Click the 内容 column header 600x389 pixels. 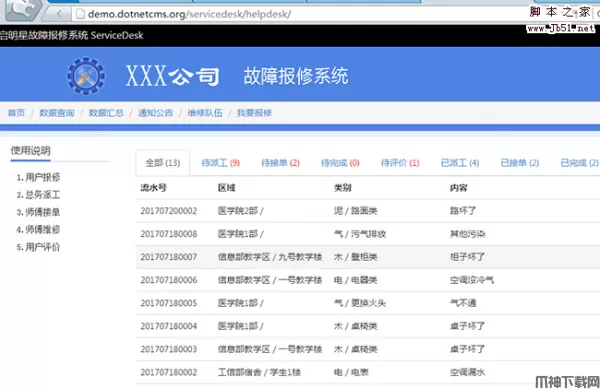coord(459,188)
